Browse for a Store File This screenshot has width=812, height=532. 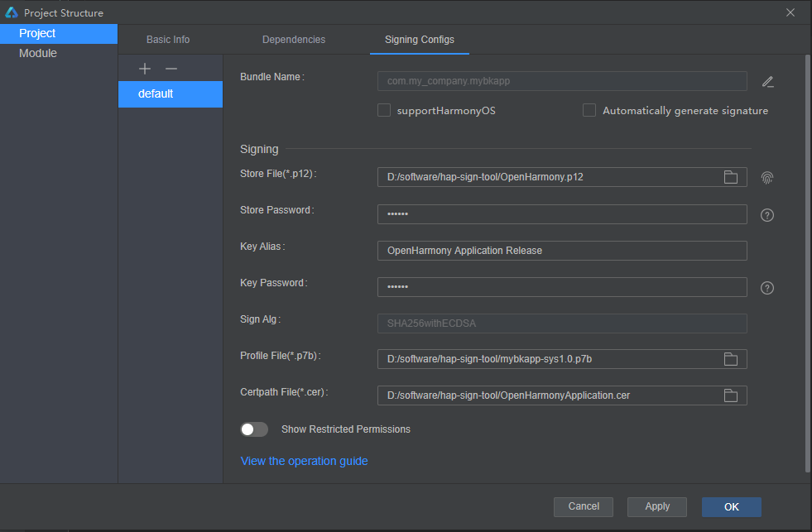pyautogui.click(x=730, y=176)
